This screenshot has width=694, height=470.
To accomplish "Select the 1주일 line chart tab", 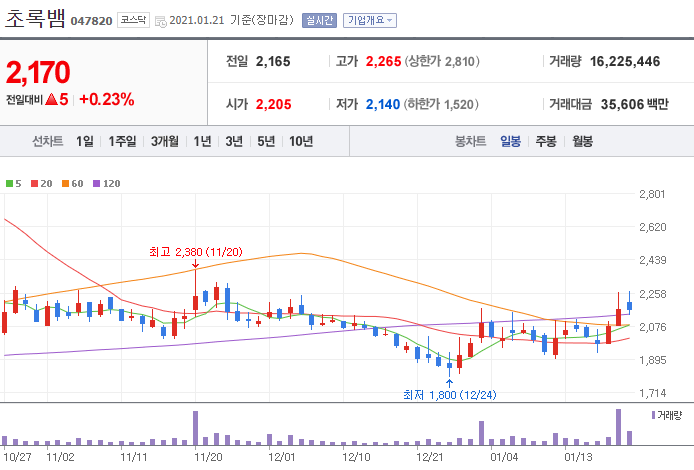I will (x=122, y=141).
